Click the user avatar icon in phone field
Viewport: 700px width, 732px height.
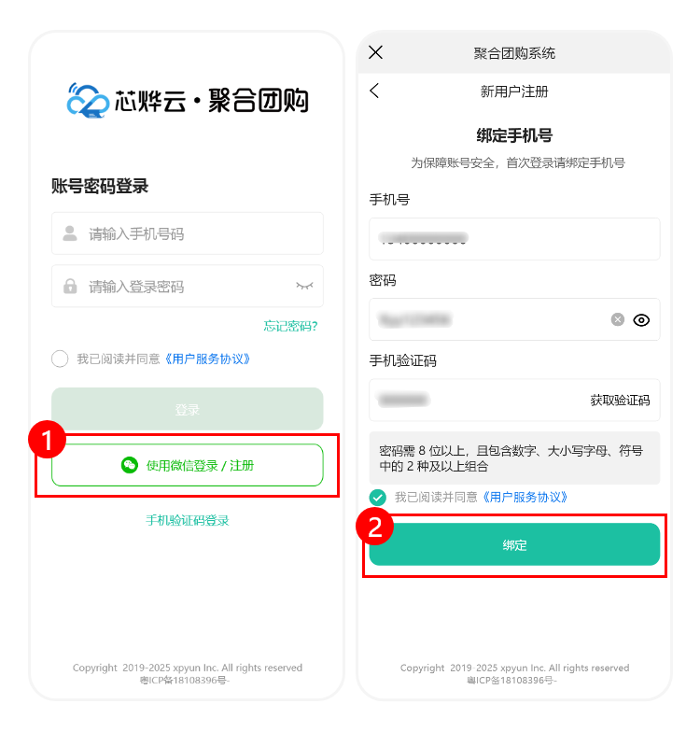tap(70, 233)
